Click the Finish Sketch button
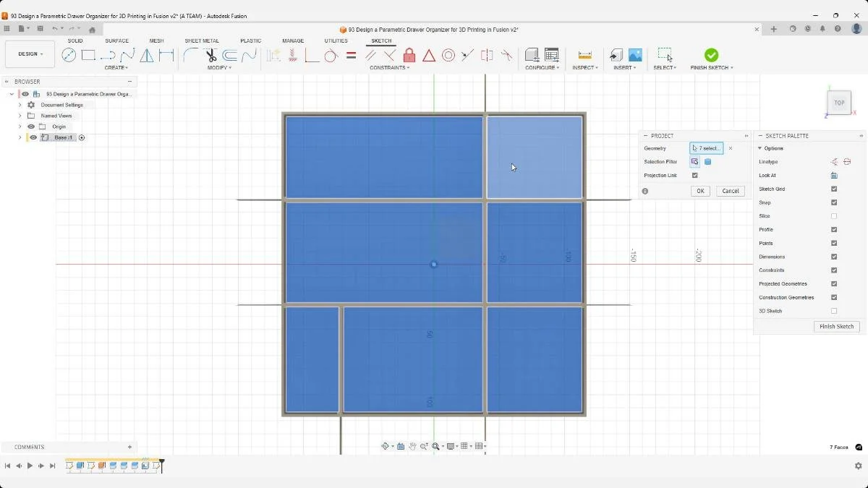 point(836,326)
